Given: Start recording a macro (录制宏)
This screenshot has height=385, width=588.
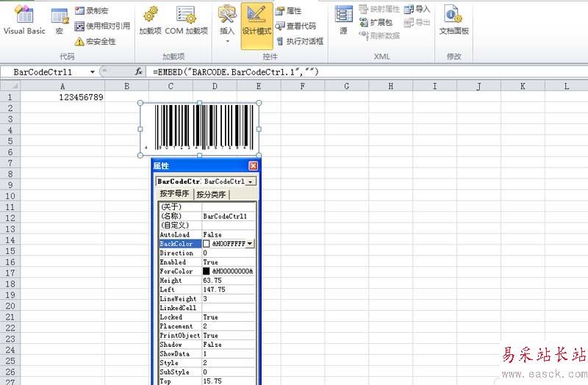Looking at the screenshot, I should [x=91, y=10].
